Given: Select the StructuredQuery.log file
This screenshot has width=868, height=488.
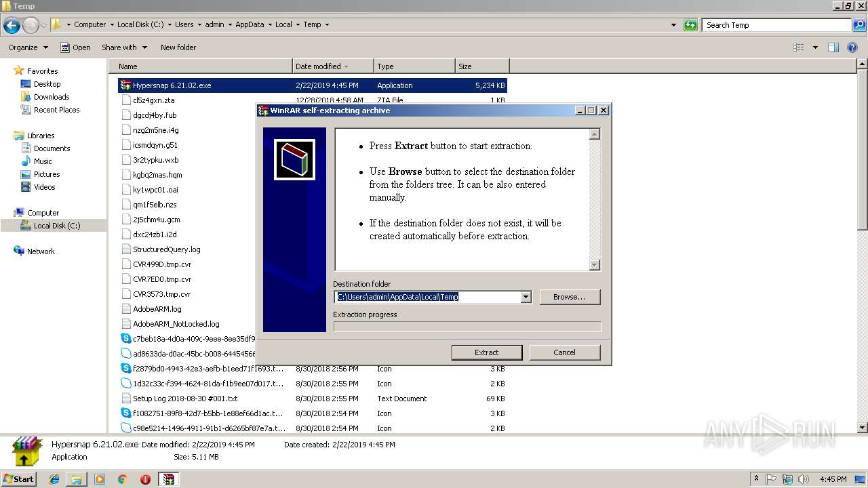Looking at the screenshot, I should pos(166,249).
